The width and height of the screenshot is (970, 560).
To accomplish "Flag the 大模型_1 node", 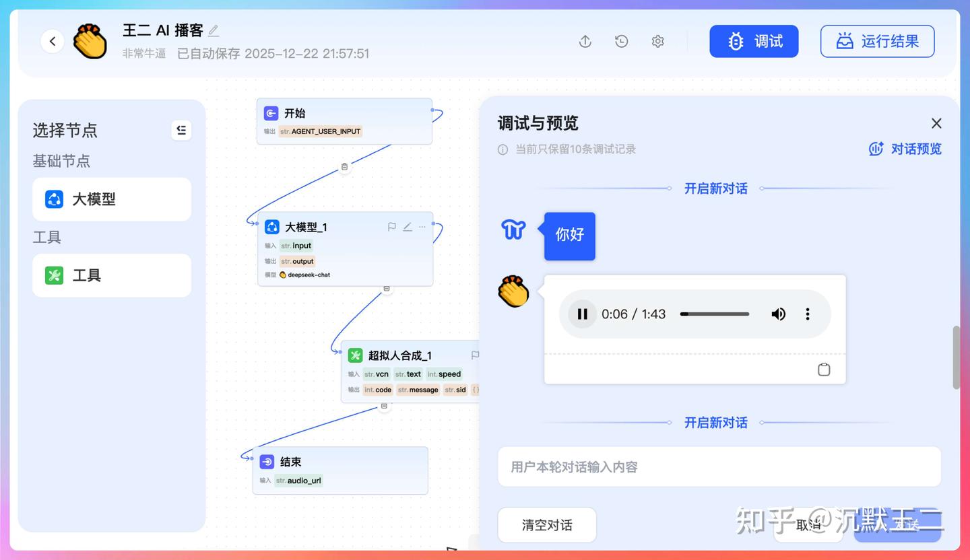I will tap(391, 227).
